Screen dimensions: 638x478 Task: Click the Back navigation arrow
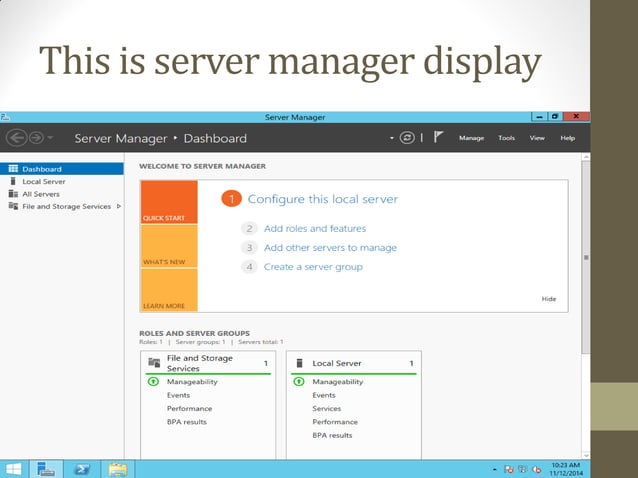point(15,137)
